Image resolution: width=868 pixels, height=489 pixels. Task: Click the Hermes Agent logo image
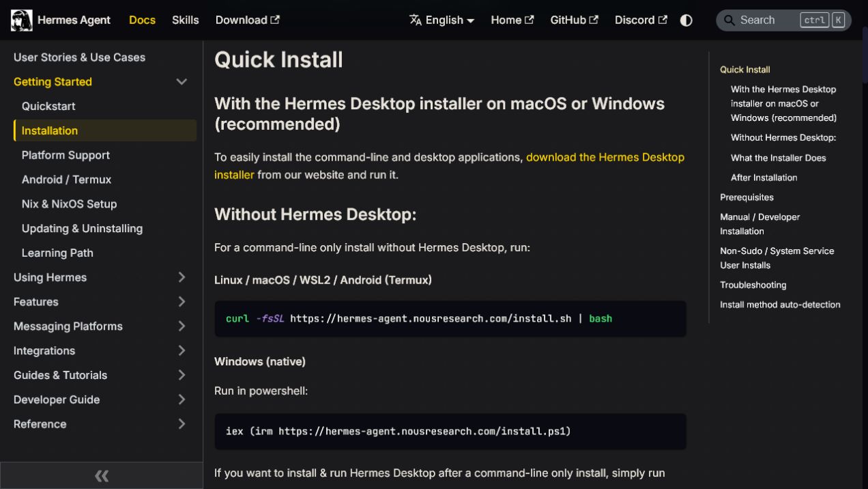(x=22, y=20)
